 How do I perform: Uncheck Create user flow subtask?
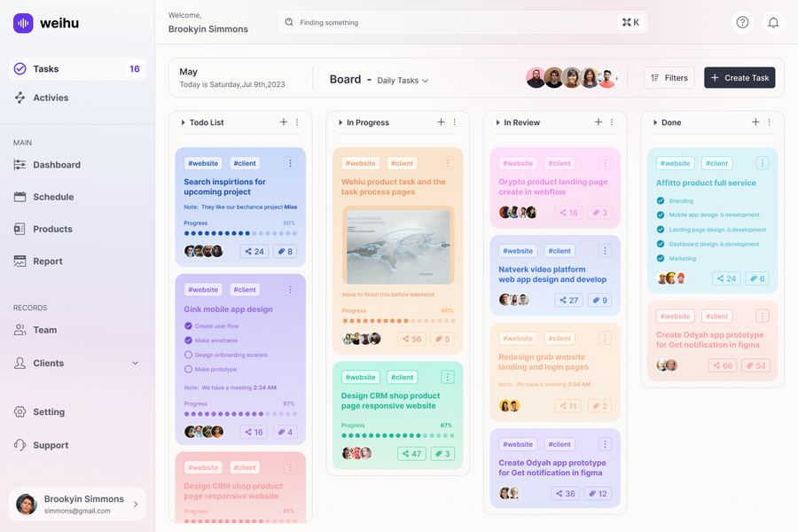point(188,325)
